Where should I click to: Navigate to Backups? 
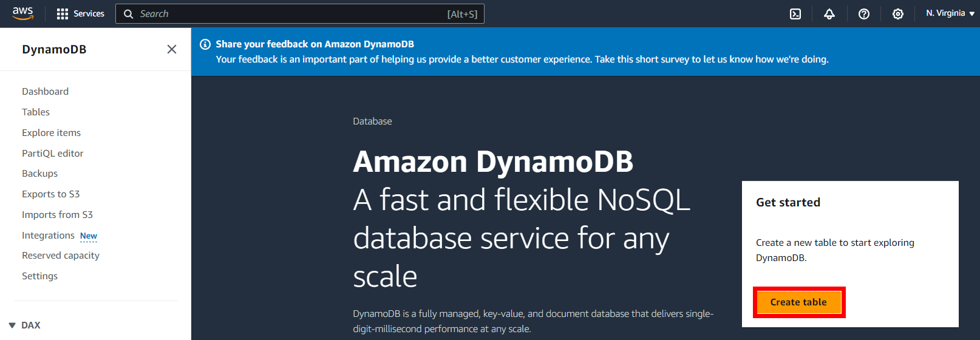(39, 174)
